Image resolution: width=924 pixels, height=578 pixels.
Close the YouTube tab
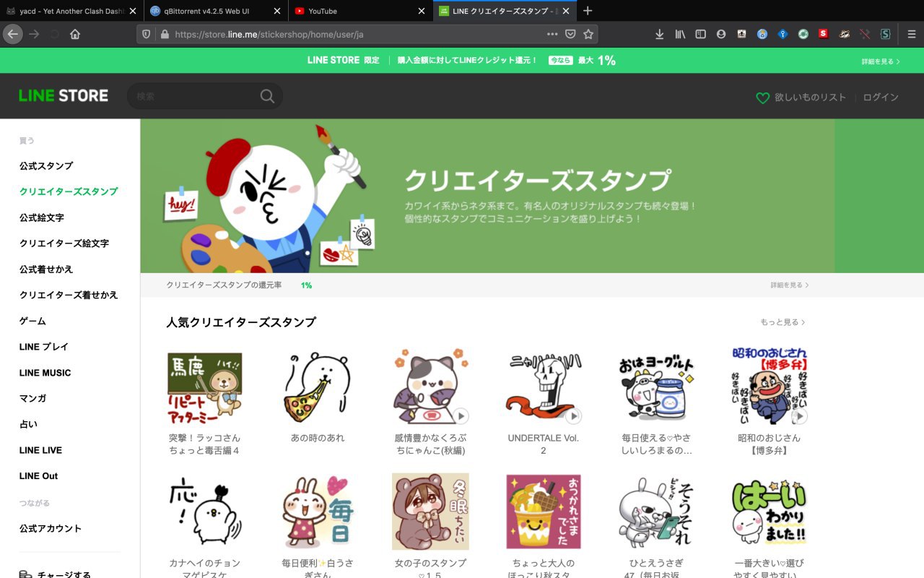422,11
